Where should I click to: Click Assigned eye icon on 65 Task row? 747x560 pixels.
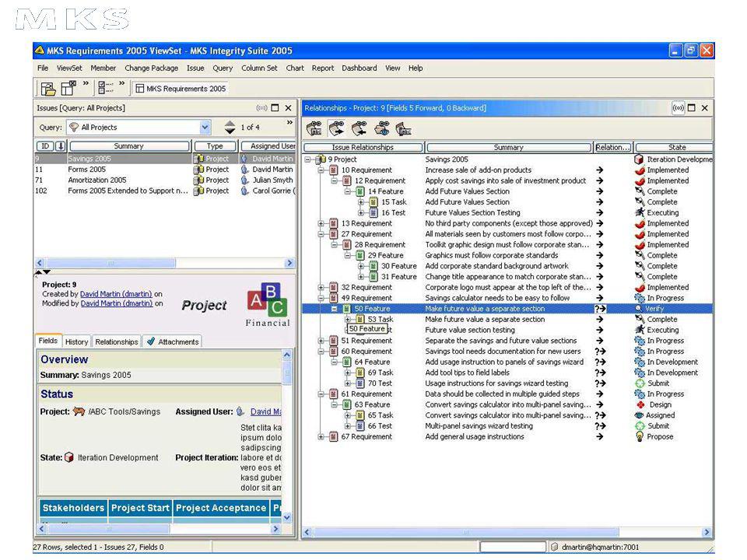point(640,415)
